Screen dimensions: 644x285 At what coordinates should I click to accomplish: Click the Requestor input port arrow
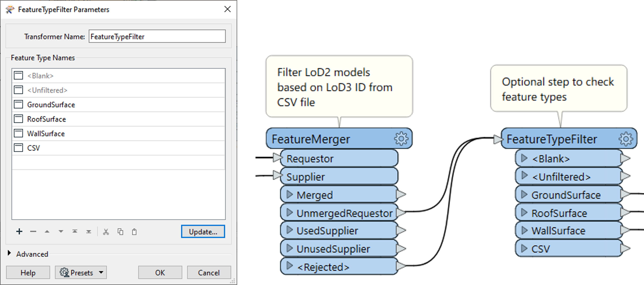pyautogui.click(x=277, y=157)
